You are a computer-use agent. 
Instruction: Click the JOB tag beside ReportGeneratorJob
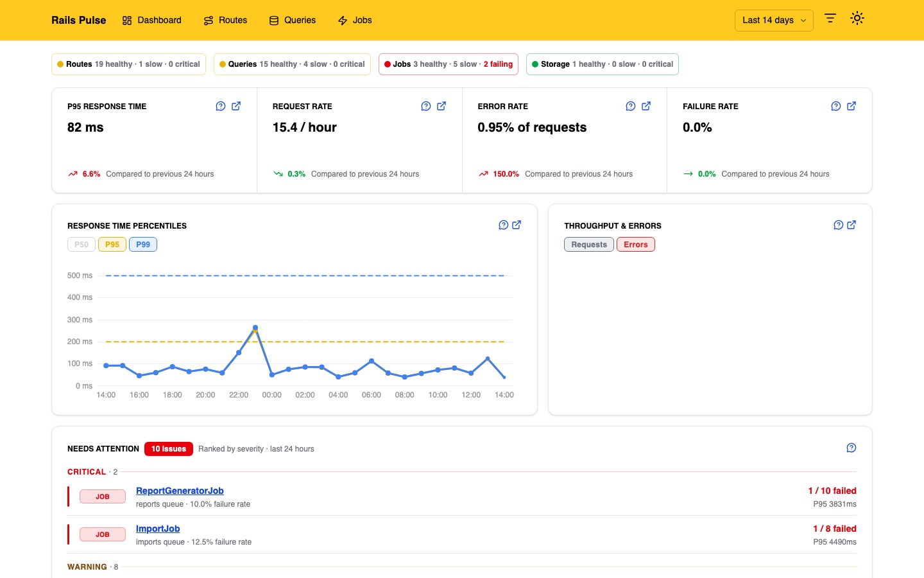103,496
